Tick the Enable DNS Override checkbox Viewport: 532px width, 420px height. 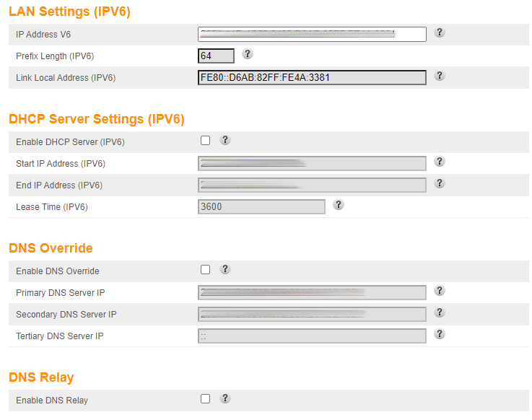(206, 270)
